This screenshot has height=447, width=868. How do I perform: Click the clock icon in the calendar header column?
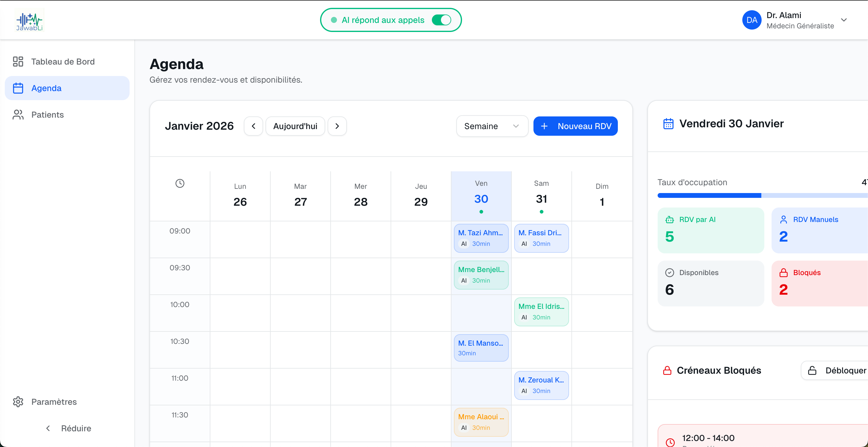click(180, 183)
